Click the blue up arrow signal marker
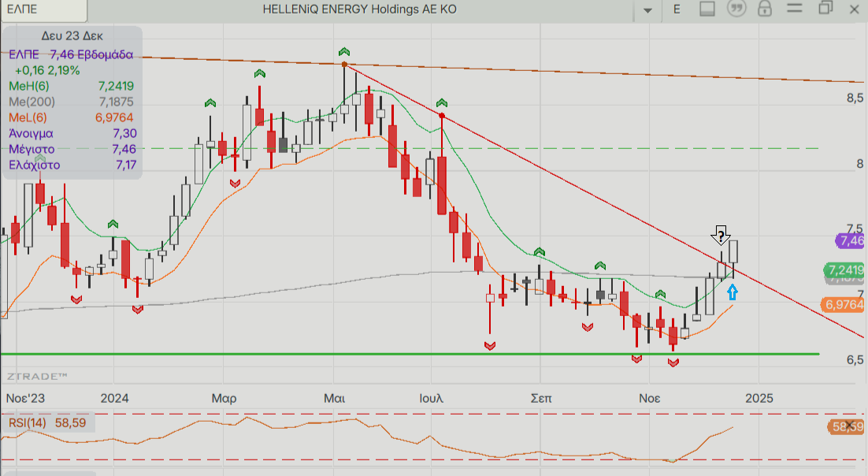Screen dimensions: 868x476 click(733, 292)
